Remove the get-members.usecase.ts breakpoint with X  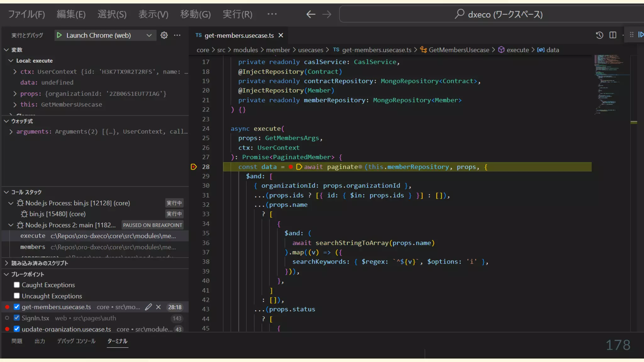pyautogui.click(x=158, y=307)
